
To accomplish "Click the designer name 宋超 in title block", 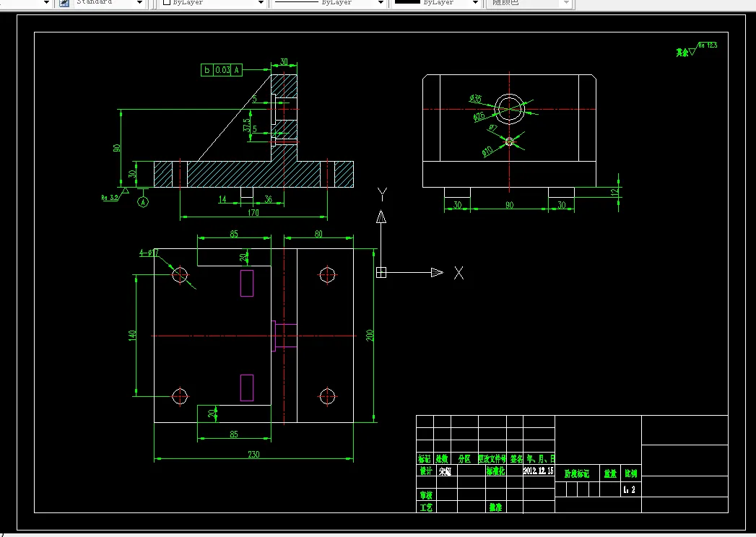I will 445,471.
